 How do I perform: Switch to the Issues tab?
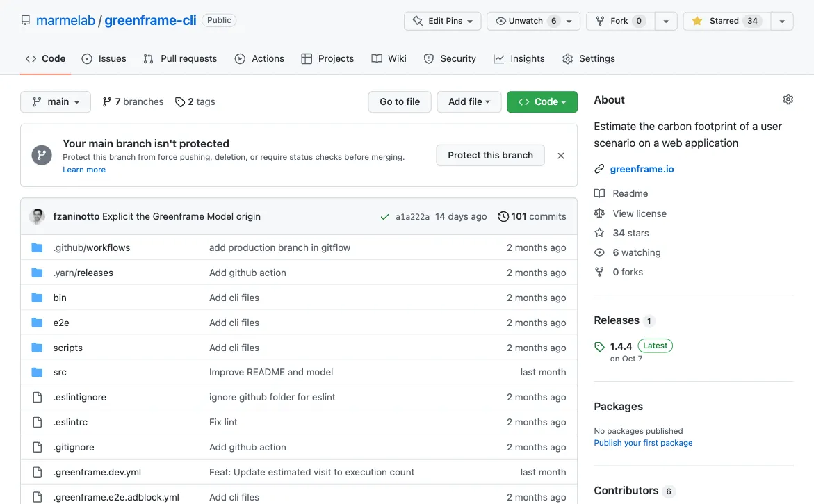pos(104,58)
